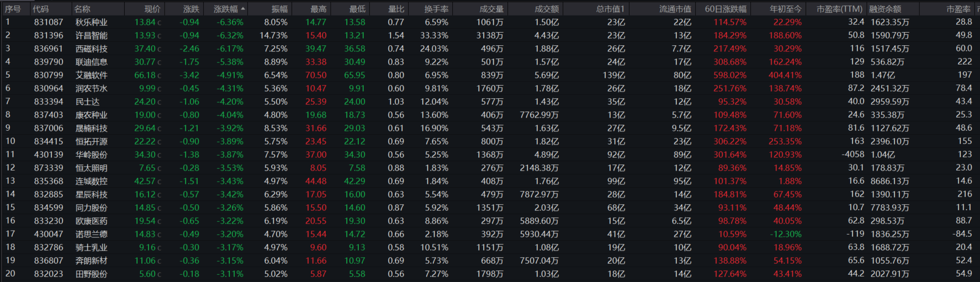Click the year-to-date gain 404.41%

pos(785,75)
